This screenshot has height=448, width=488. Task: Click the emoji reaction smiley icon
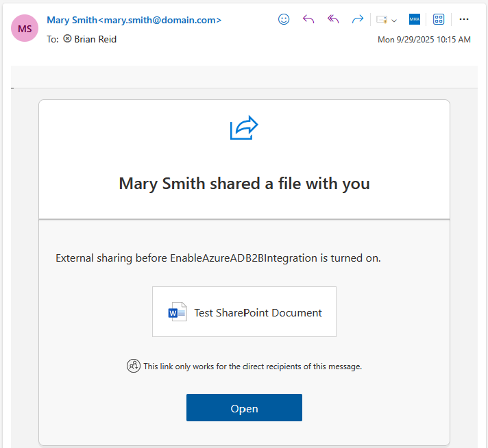pos(284,19)
